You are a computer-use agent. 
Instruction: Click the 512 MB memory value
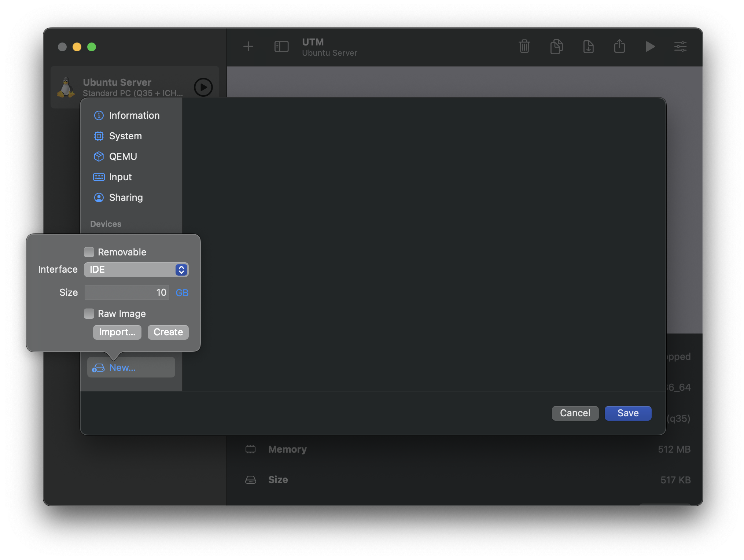coord(674,449)
